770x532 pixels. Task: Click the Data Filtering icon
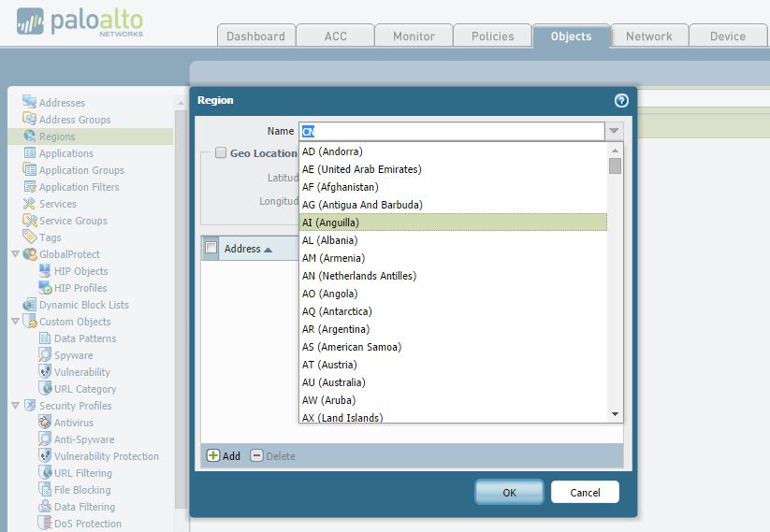pyautogui.click(x=45, y=506)
